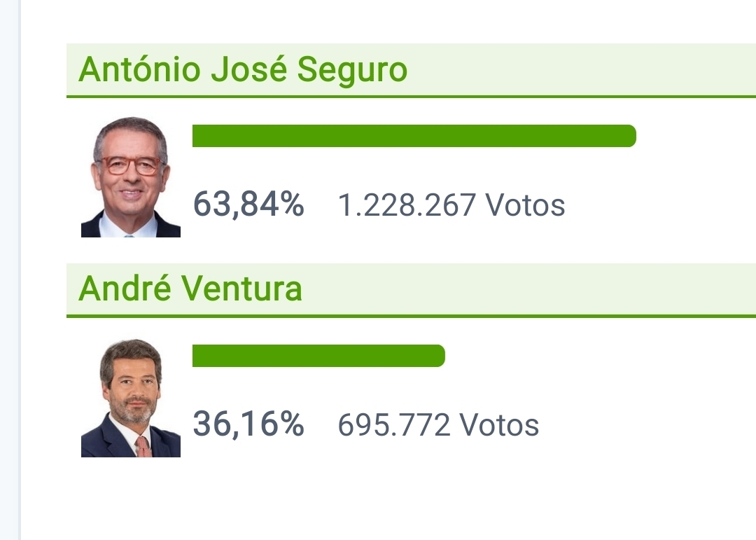Click the pink tie in Ventura's photo
The height and width of the screenshot is (540, 756).
pos(143,446)
